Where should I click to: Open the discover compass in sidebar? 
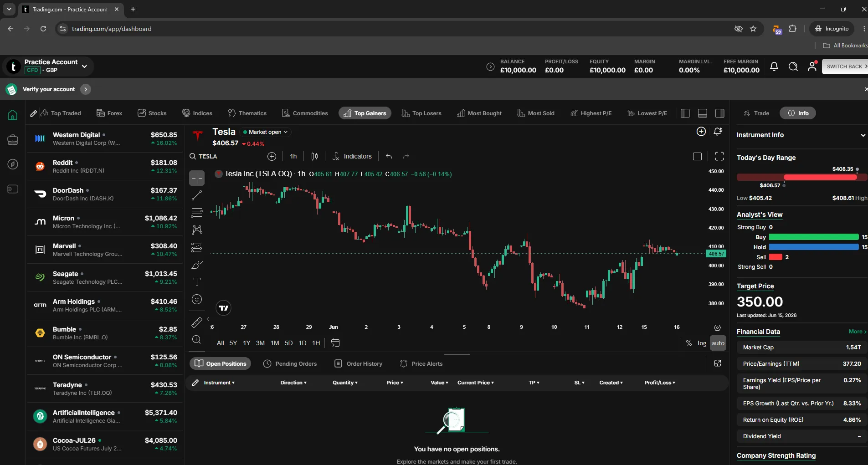pos(13,164)
